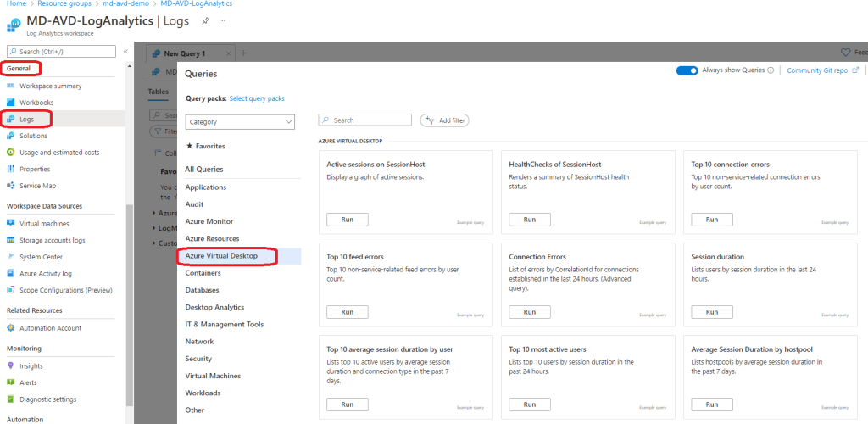Collapse the left sidebar with double chevron

[125, 52]
